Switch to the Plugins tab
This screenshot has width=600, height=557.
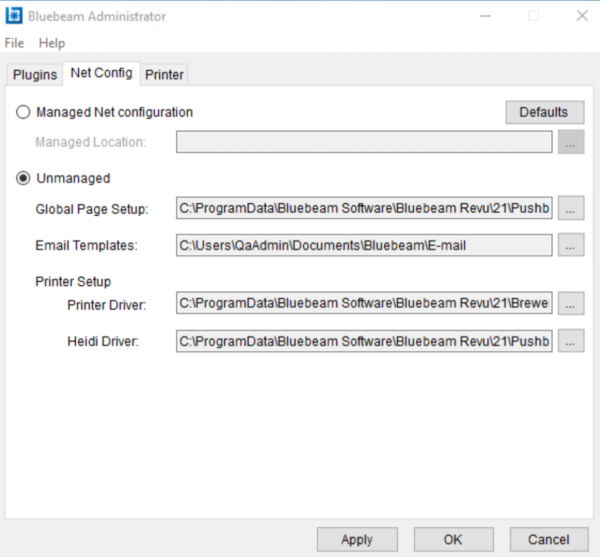click(x=35, y=75)
